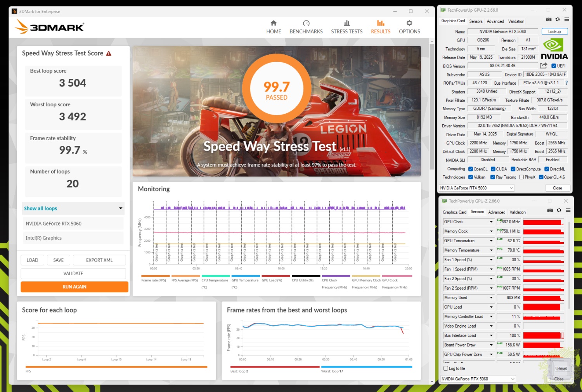Viewport: 582px width, 392px height.
Task: Select the Intel(R) Graphics list entry
Action: point(73,238)
